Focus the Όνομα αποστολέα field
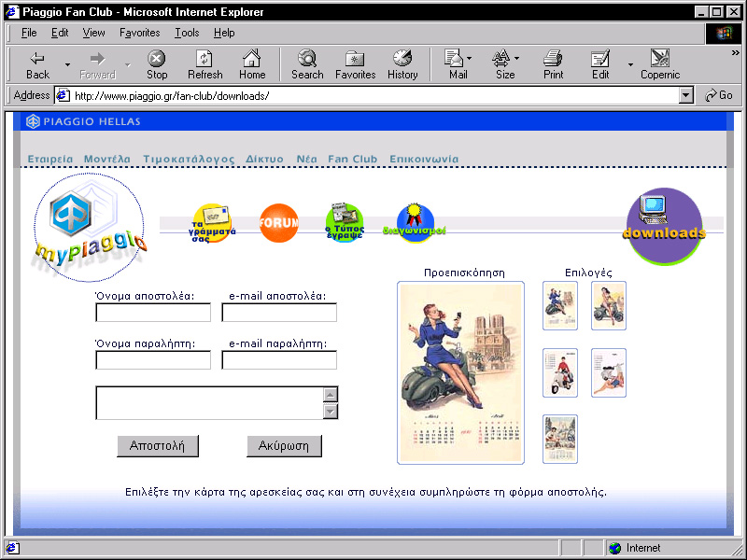 (153, 313)
